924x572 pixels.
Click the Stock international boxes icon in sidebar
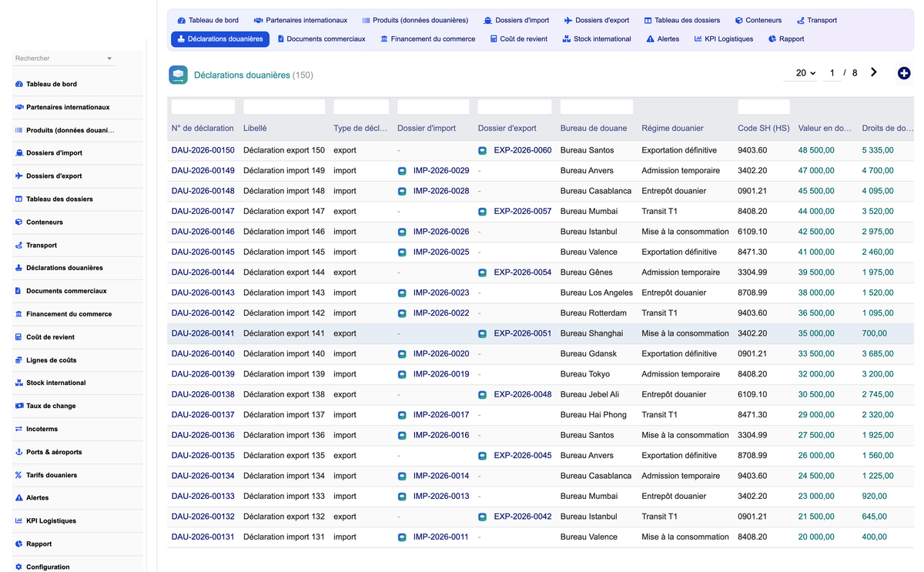click(19, 383)
